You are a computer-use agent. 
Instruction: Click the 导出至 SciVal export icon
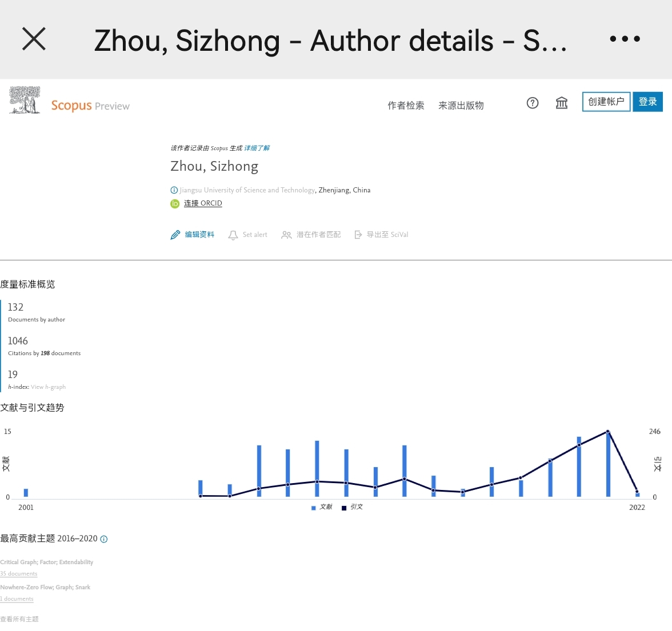click(358, 234)
